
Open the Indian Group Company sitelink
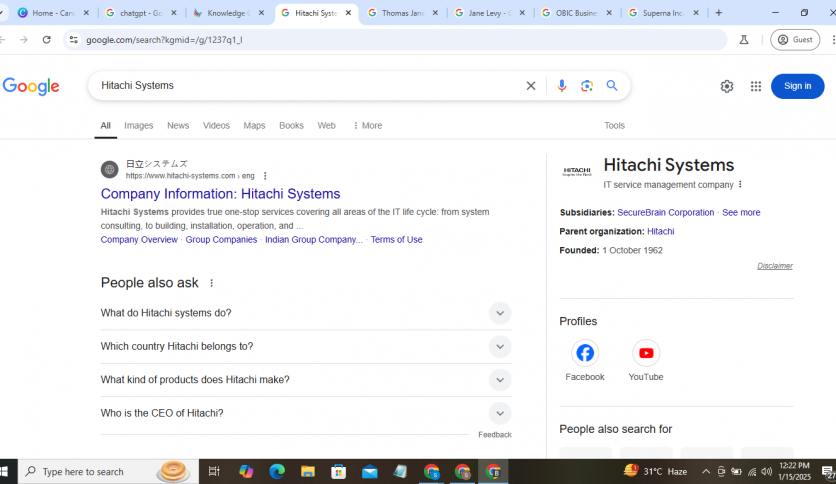click(314, 240)
